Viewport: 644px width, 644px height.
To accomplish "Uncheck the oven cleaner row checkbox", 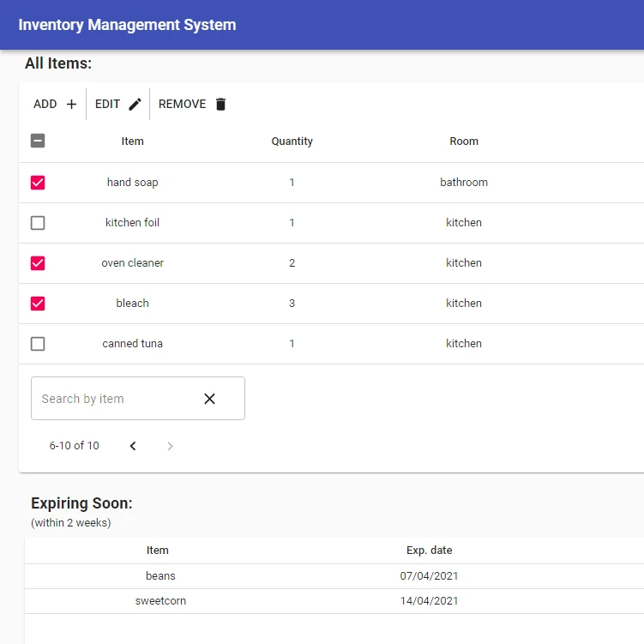I will coord(38,263).
